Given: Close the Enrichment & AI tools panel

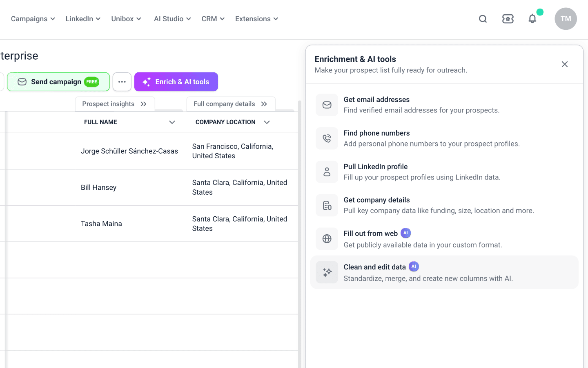Looking at the screenshot, I should tap(565, 64).
